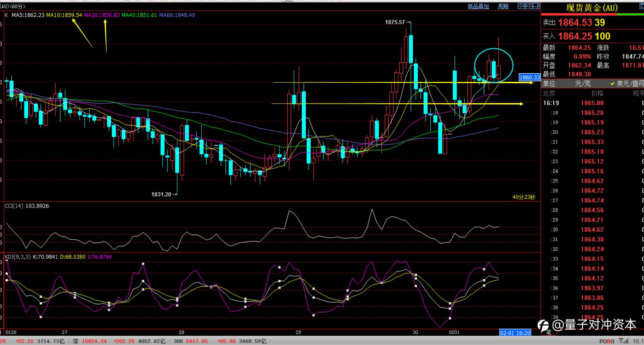Select the 美元/盎司 unit option
Image resolution: width=644 pixels, height=345 pixels.
[x=627, y=84]
